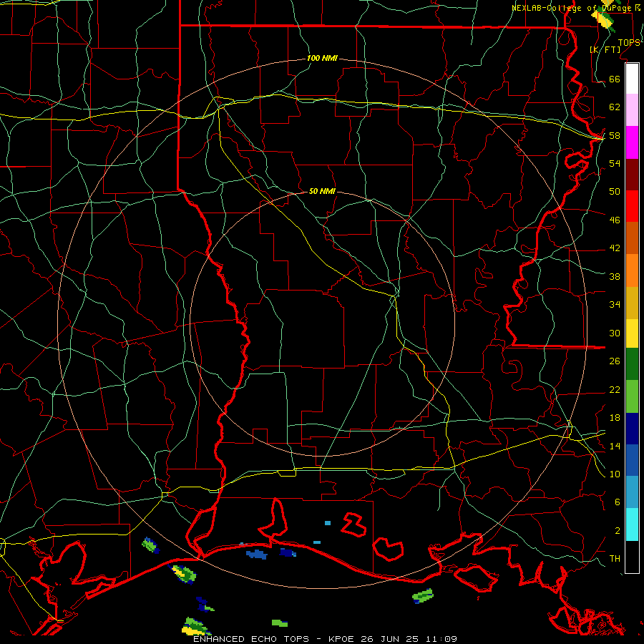Viewport: 644px width, 644px height.
Task: Click the white 66 kft legend swatch
Action: (632, 79)
